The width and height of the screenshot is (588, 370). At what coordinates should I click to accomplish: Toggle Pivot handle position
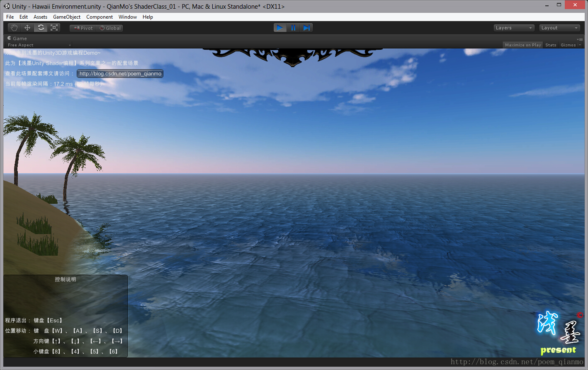[x=83, y=28]
